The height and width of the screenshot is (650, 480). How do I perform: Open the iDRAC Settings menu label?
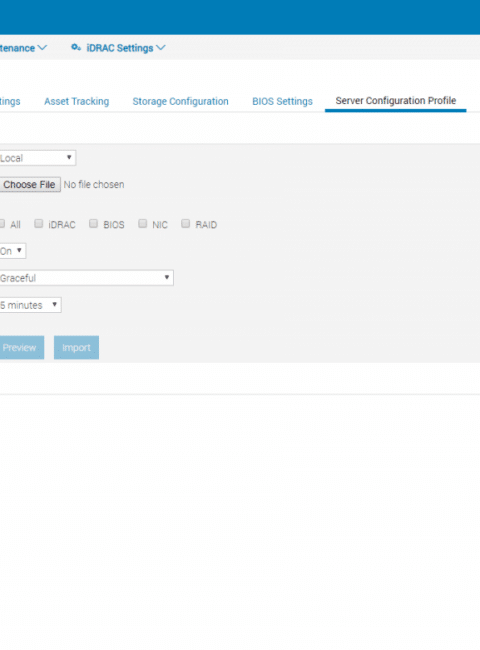click(119, 48)
